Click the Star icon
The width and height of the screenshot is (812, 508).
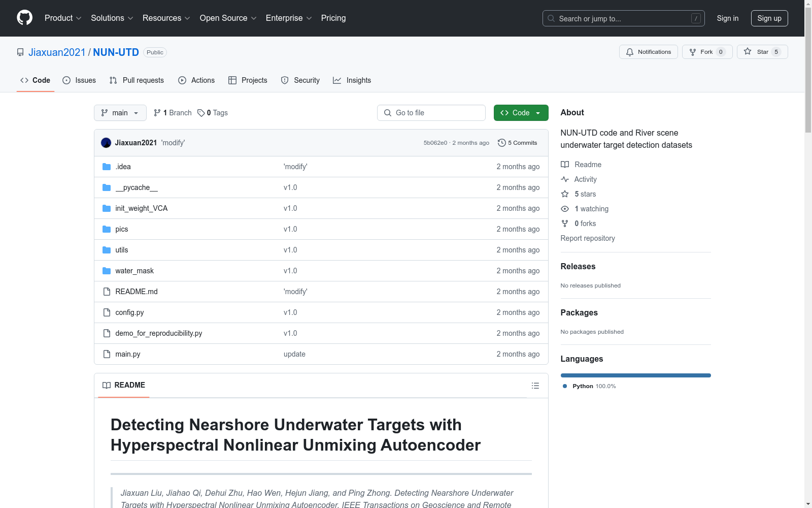pyautogui.click(x=748, y=51)
